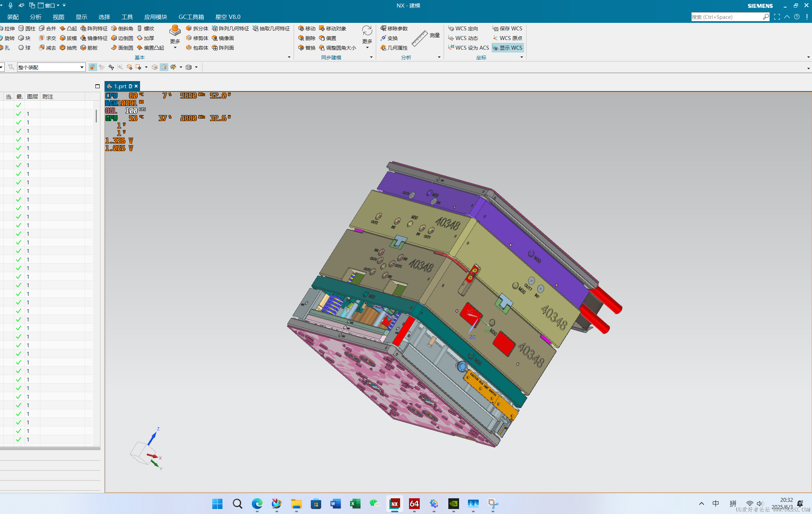The width and height of the screenshot is (812, 514).
Task: Open the 装配 ribbon tab
Action: click(x=13, y=17)
